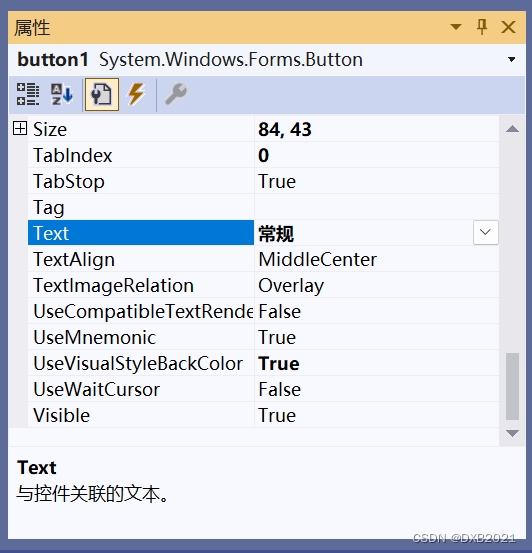Pin the properties panel with auto-hide icon
Image resolution: width=532 pixels, height=553 pixels.
[482, 27]
